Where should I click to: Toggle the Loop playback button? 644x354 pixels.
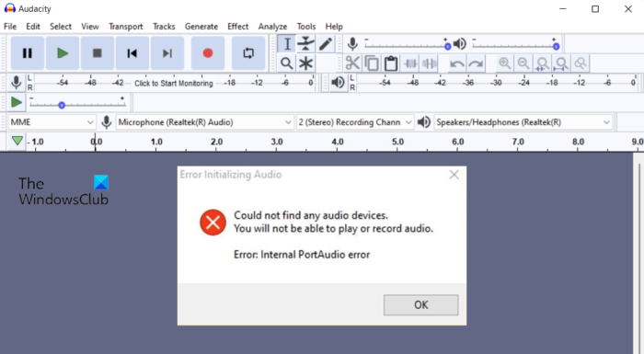click(248, 53)
